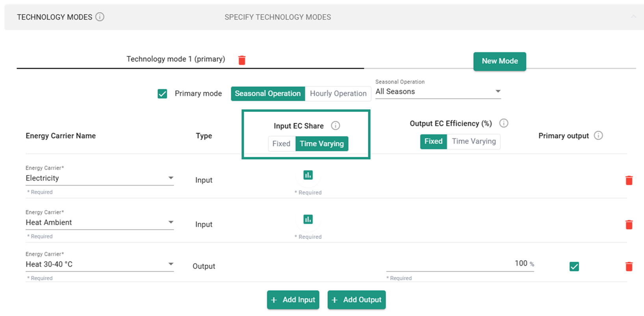Screen dimensions: 644x316
Task: Open the time series chart icon for Heat Ambient
Action: [x=308, y=220]
